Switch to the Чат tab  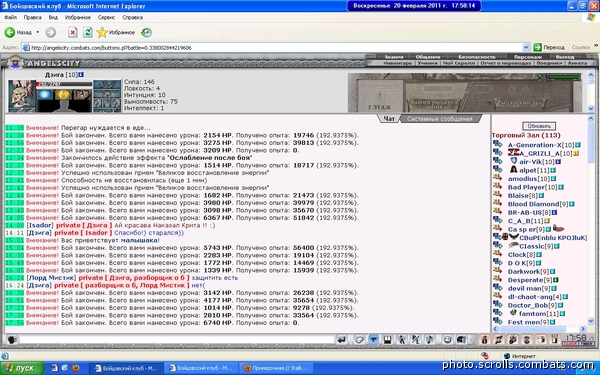coord(389,119)
